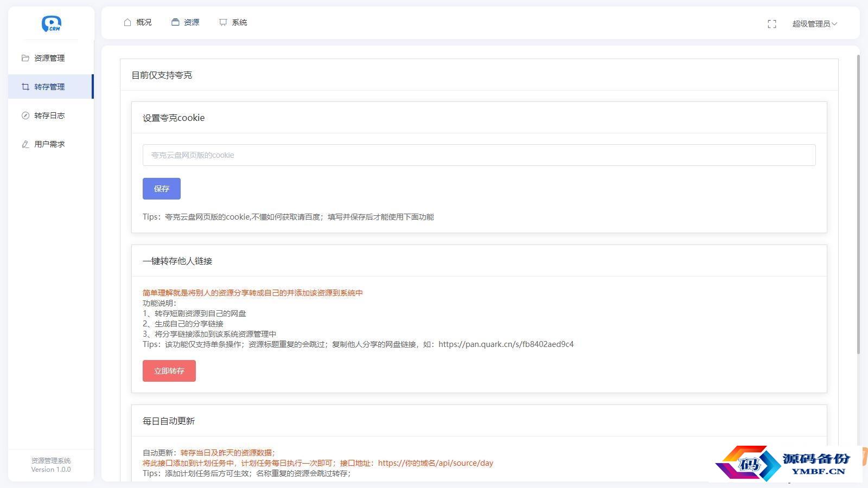The height and width of the screenshot is (488, 868).
Task: Click the crop icon beside 转存管理
Action: (25, 87)
